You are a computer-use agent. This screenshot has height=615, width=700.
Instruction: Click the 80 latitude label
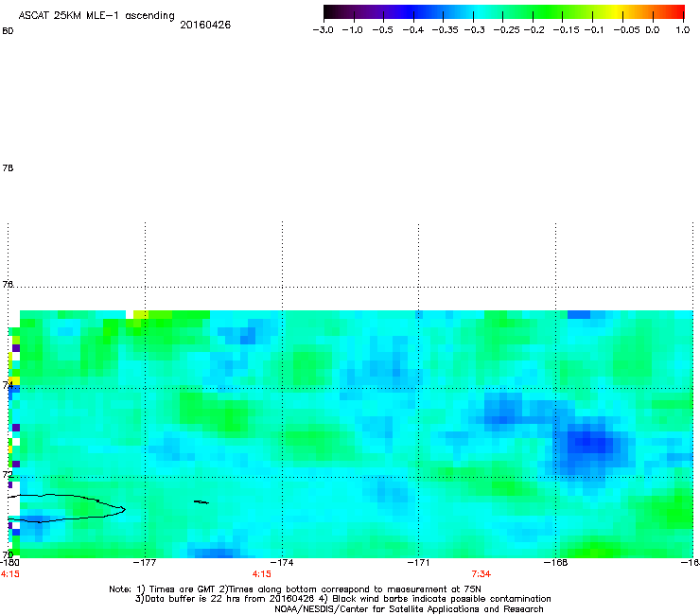point(8,31)
